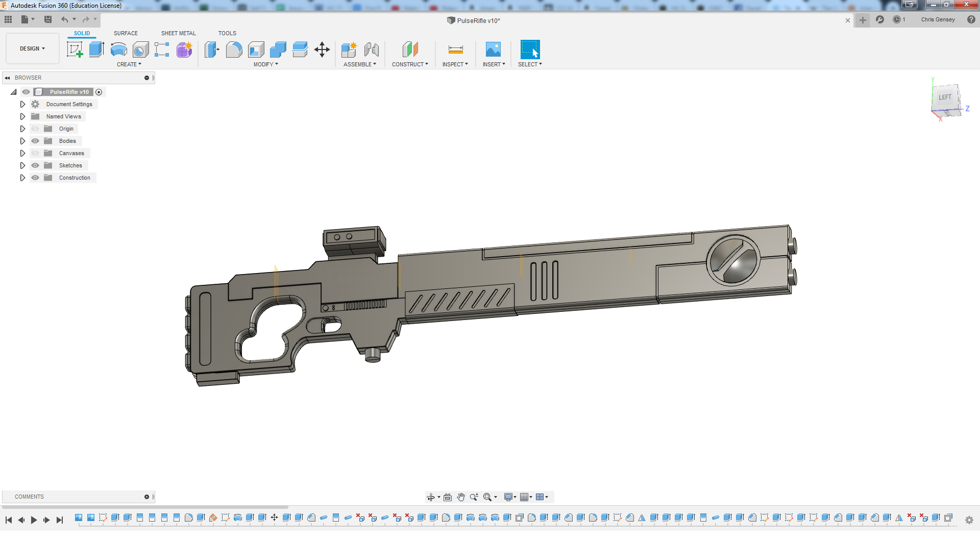
Task: Click the Measure tool under Inspect
Action: click(455, 50)
